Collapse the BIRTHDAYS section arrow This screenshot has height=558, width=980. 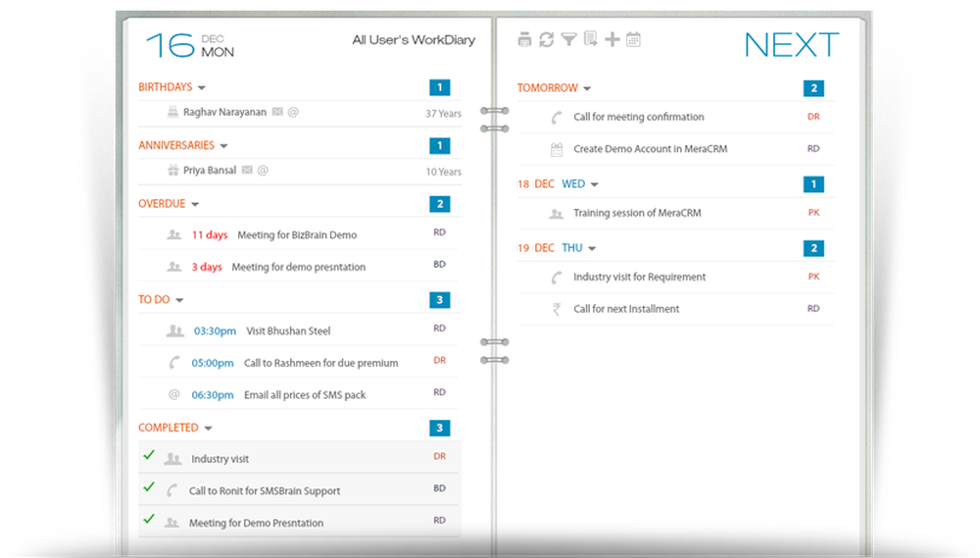click(202, 87)
